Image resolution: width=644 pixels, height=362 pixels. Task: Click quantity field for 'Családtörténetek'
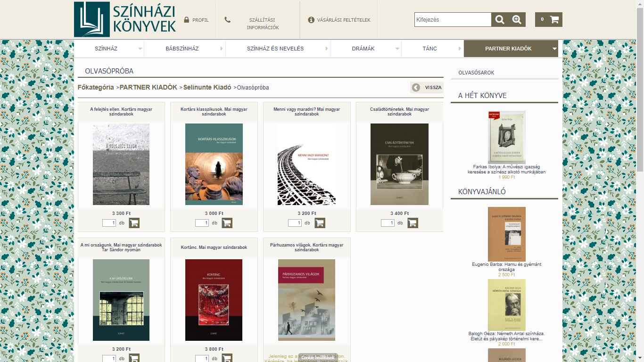(x=388, y=223)
